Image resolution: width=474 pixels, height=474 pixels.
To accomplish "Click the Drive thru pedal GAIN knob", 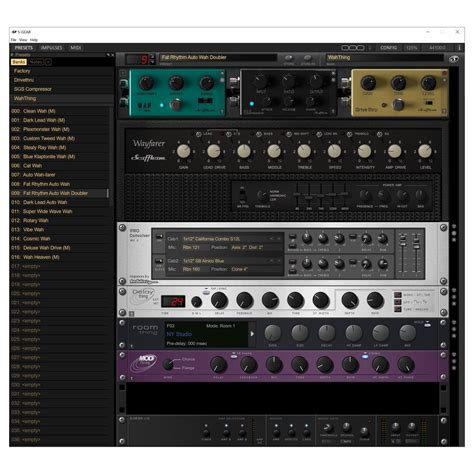I will click(368, 83).
